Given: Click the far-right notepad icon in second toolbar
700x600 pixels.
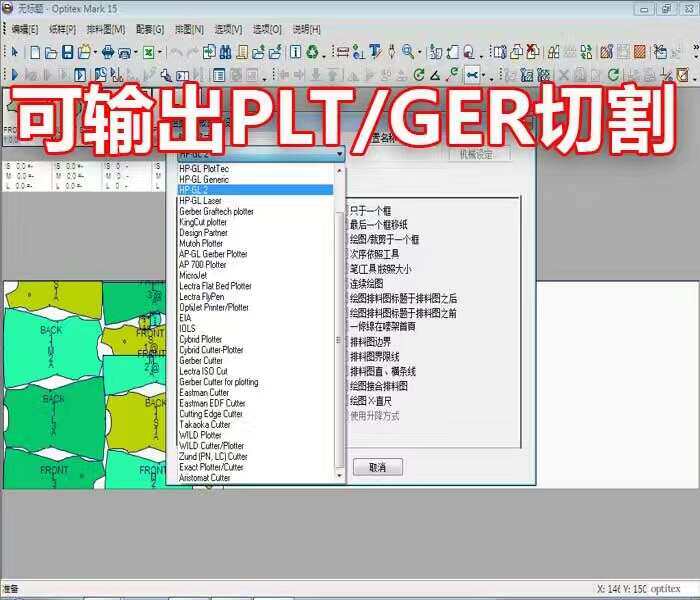Looking at the screenshot, I should pos(683,75).
